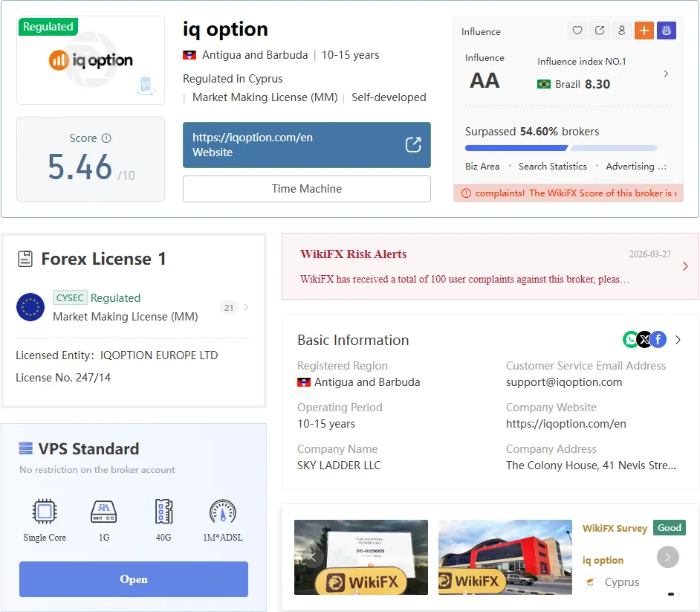The image size is (700, 612).
Task: Click the Brazil flag icon
Action: pos(544,84)
